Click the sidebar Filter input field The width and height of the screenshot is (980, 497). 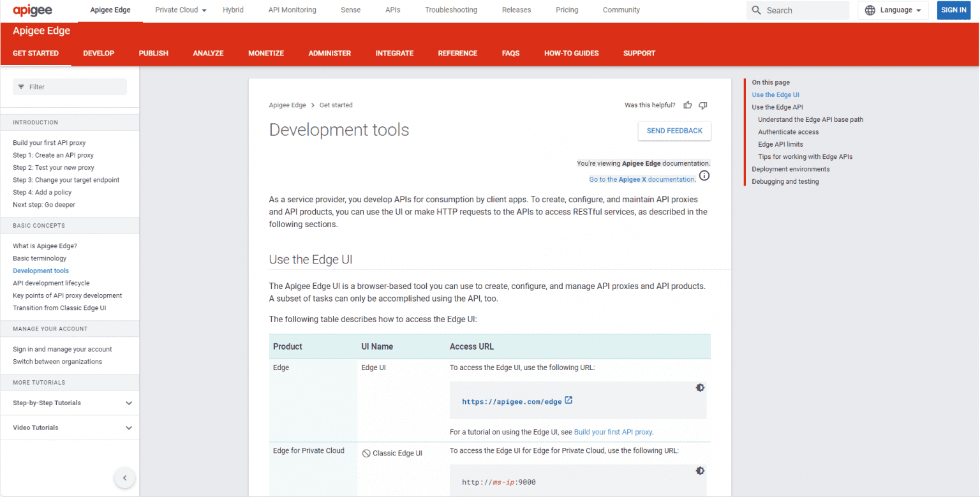click(70, 86)
